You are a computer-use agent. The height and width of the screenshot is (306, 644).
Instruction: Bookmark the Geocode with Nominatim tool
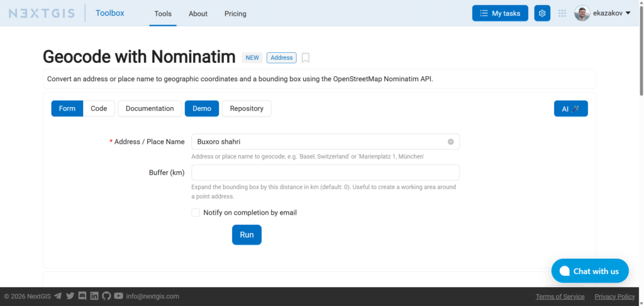pos(305,57)
